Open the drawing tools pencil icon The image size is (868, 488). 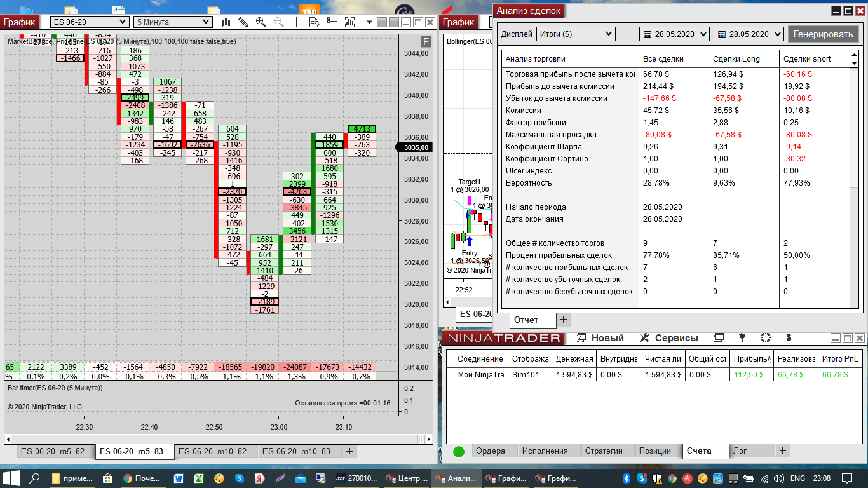tap(243, 22)
